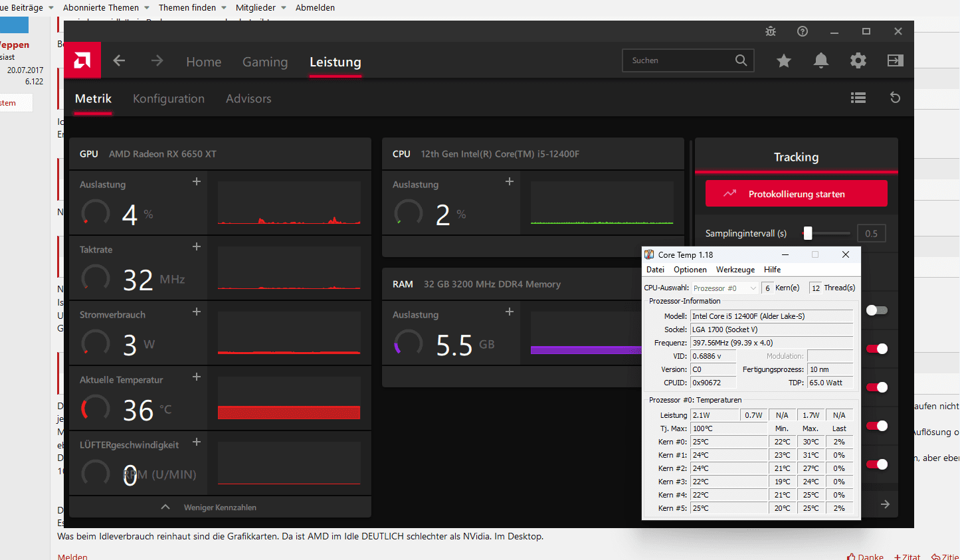Screen dimensions: 960x560
Task: Open the Advisors sub-tab
Action: (x=248, y=98)
